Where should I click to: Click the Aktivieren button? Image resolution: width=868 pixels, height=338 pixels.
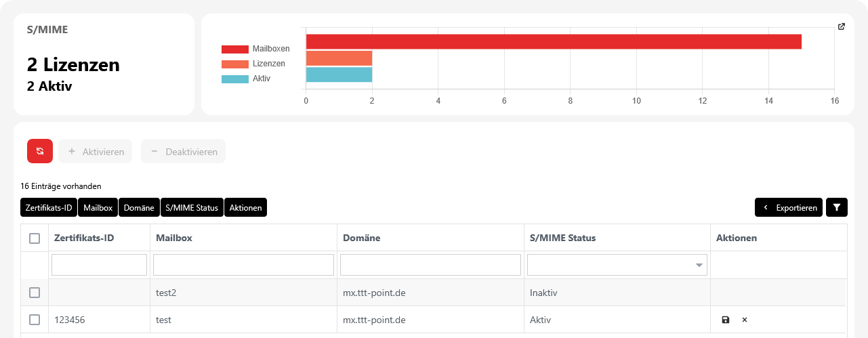(x=96, y=151)
